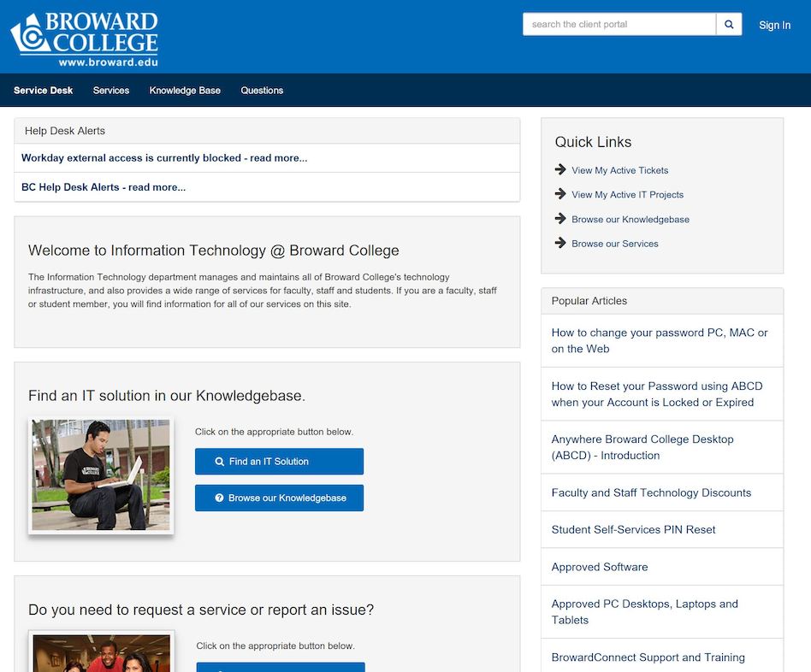This screenshot has height=672, width=811.
Task: Click arrow icon beside Browse our Knowledgebase link
Action: (x=560, y=219)
